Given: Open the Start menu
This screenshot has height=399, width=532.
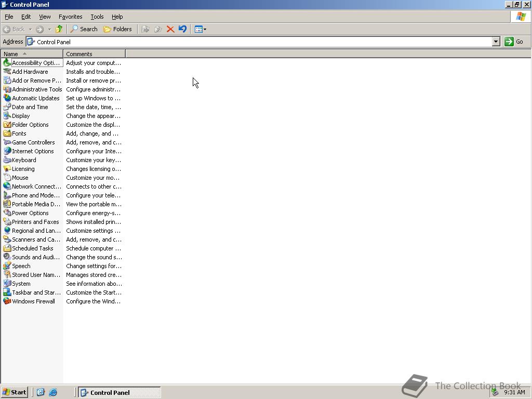Looking at the screenshot, I should click(x=14, y=392).
